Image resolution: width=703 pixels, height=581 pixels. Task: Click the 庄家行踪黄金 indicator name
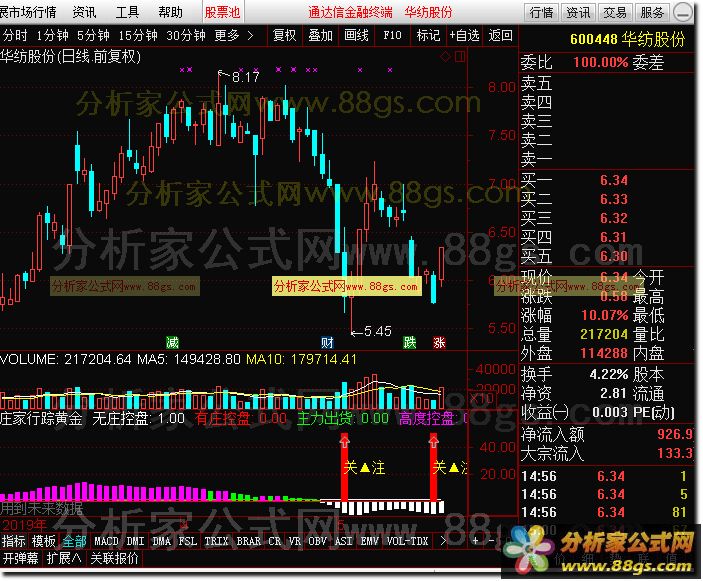(41, 419)
